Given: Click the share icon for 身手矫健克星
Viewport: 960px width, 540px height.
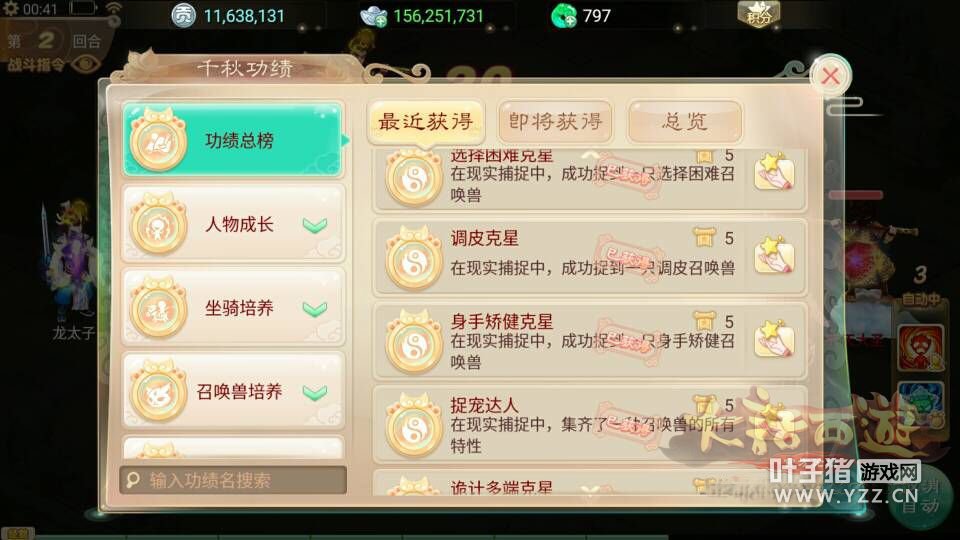Looking at the screenshot, I should tap(774, 339).
